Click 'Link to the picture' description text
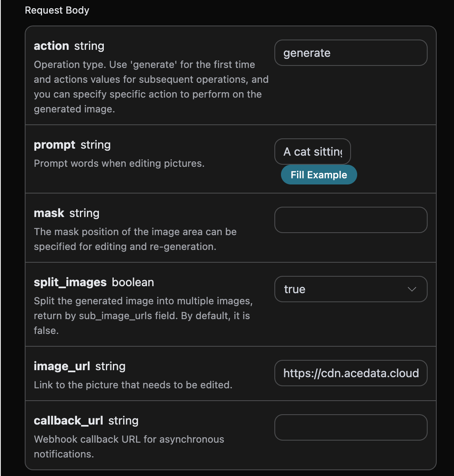The image size is (454, 476). coord(133,385)
